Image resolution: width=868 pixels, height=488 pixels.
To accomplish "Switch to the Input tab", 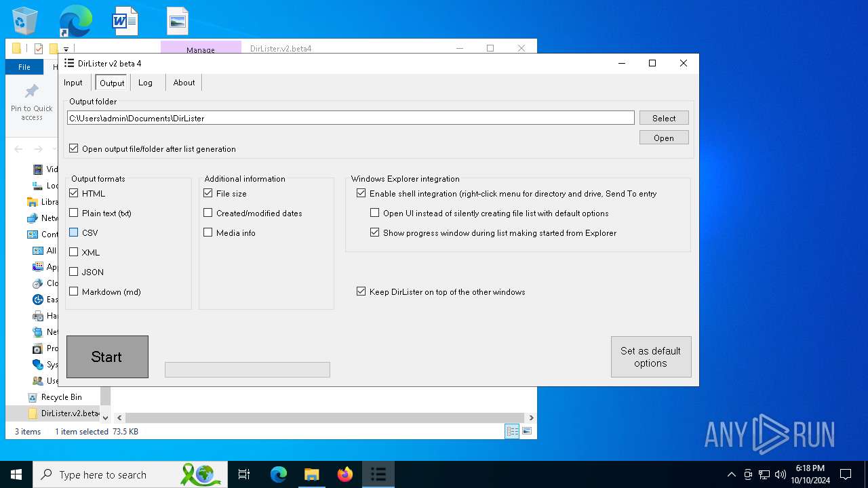I will coord(73,83).
